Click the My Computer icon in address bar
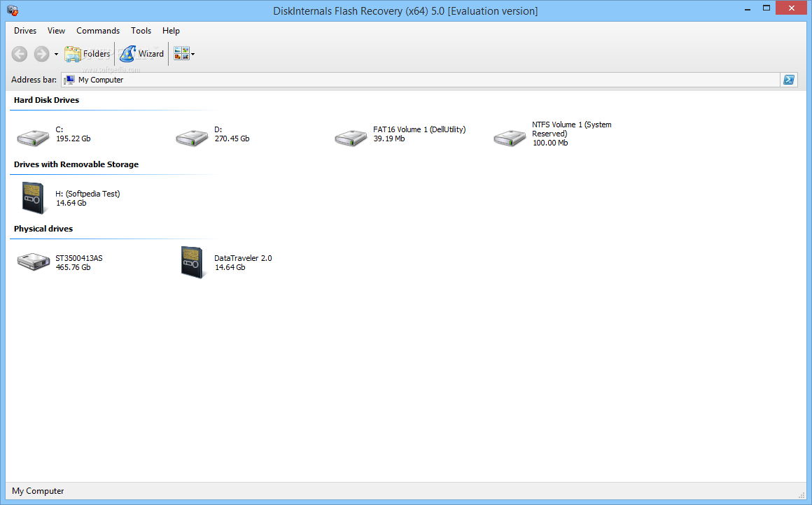The height and width of the screenshot is (505, 812). (x=69, y=80)
